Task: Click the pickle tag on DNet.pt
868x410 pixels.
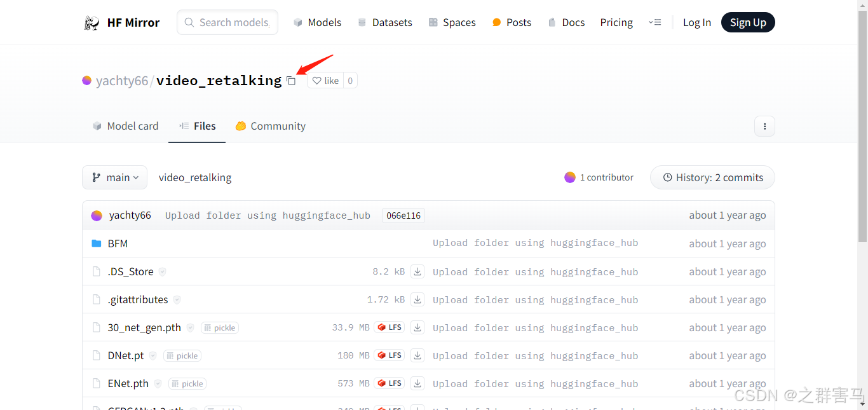Action: [182, 356]
